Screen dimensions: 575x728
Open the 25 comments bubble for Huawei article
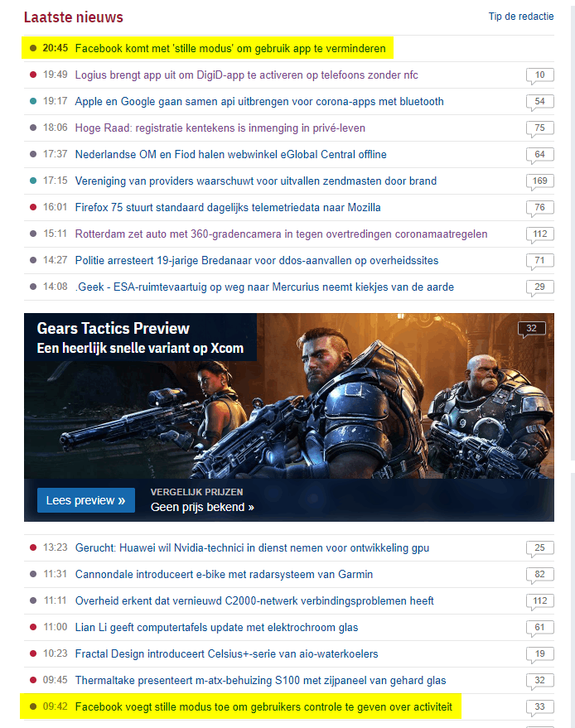[x=539, y=548]
